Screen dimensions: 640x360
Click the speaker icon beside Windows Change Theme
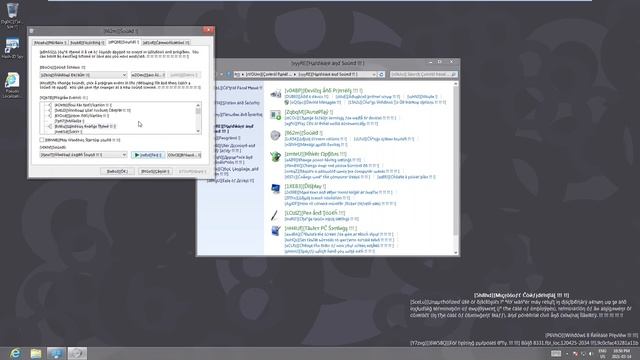click(x=50, y=127)
